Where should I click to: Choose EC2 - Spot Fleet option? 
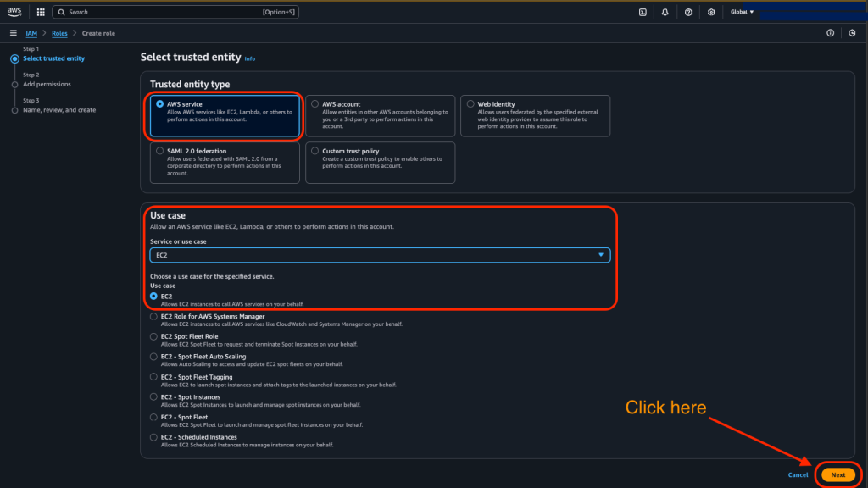(154, 417)
